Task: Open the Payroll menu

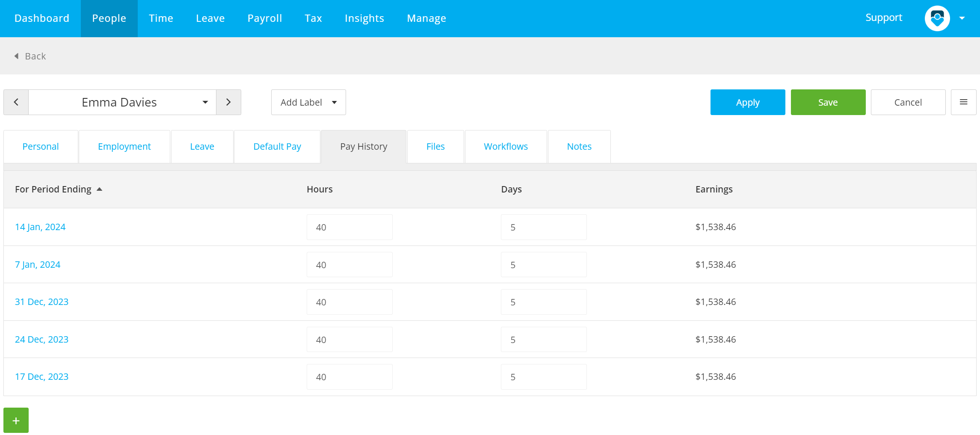Action: (264, 18)
